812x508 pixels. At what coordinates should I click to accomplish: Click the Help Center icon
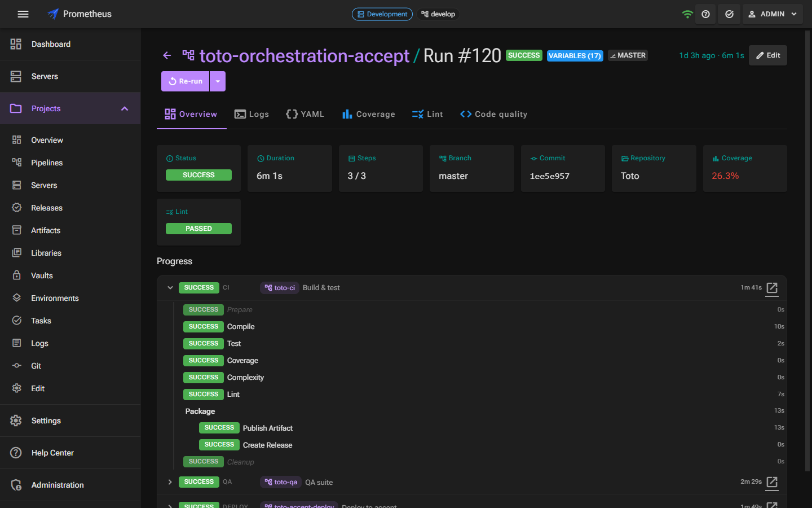16,453
